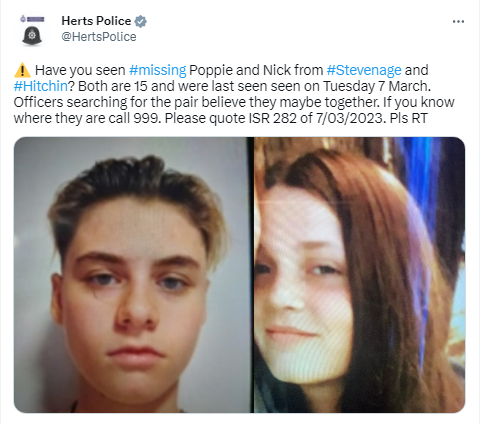Viewport: 481px width, 424px height.
Task: Open the Herts Police display name
Action: [x=96, y=21]
